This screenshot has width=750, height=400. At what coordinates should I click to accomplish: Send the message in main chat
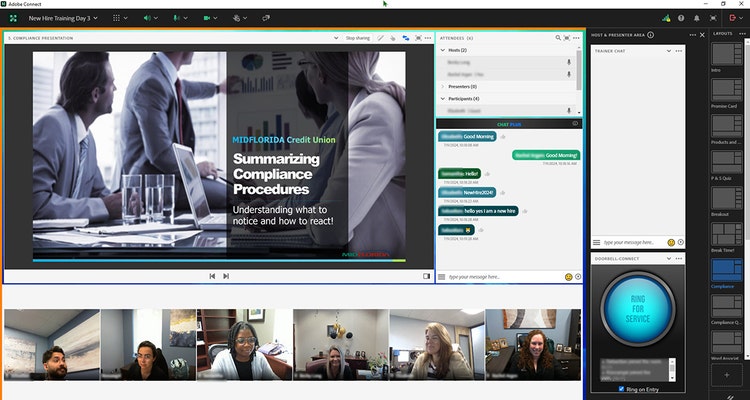(578, 277)
